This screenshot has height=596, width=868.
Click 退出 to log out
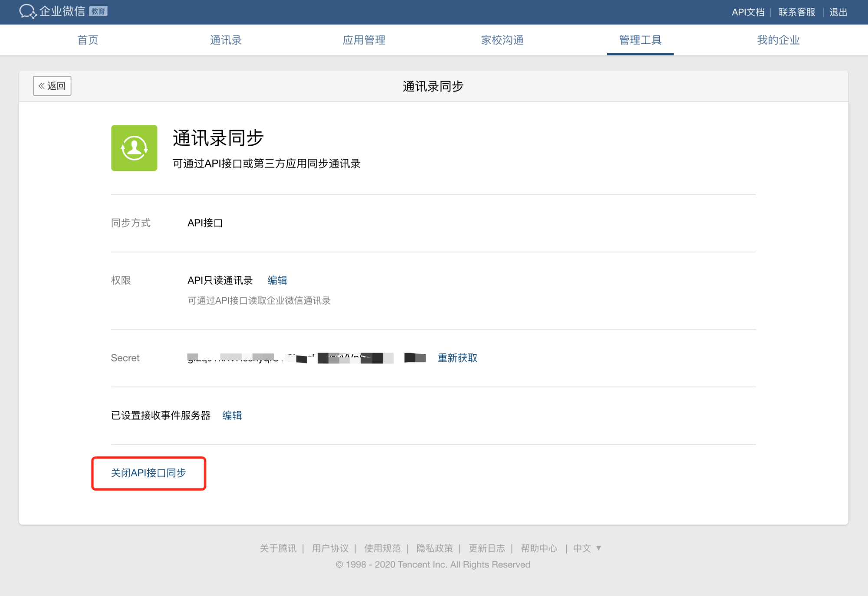[838, 12]
